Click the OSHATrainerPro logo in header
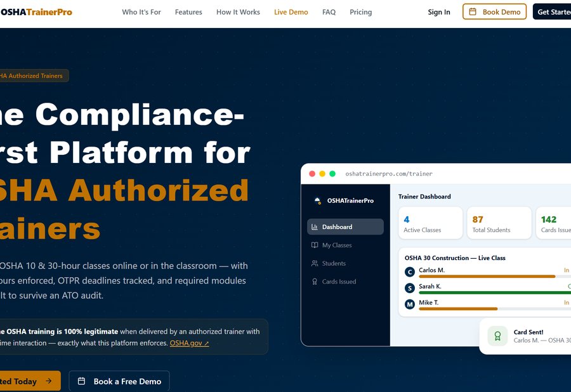This screenshot has width=571, height=392. (36, 12)
